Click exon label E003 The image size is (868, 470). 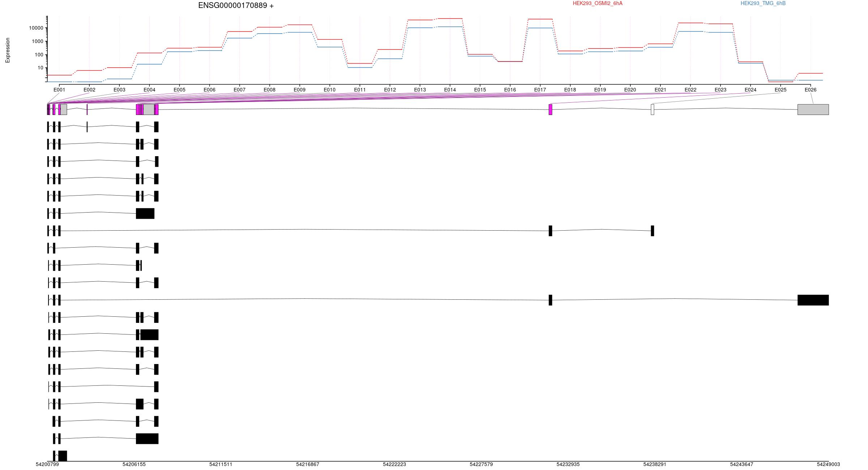coord(119,90)
